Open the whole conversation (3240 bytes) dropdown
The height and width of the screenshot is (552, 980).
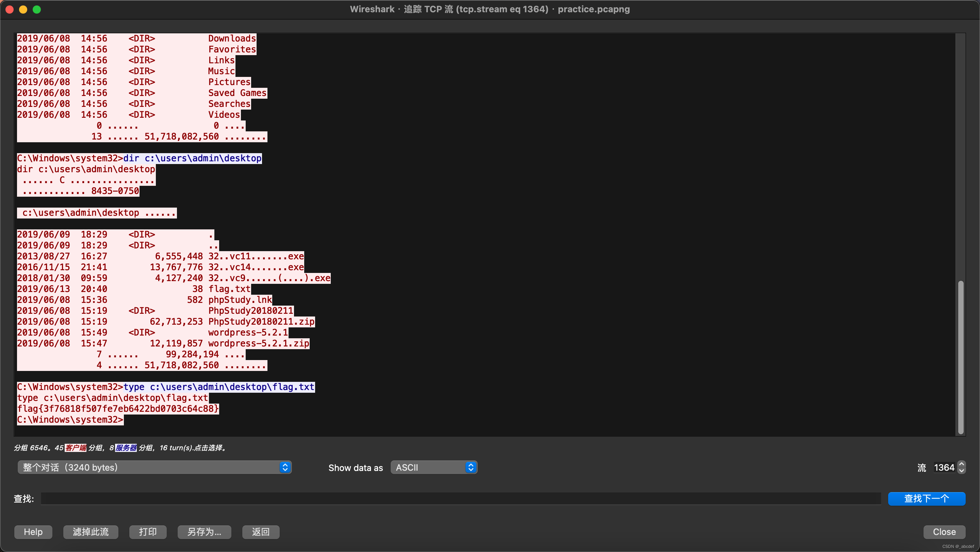pos(154,467)
